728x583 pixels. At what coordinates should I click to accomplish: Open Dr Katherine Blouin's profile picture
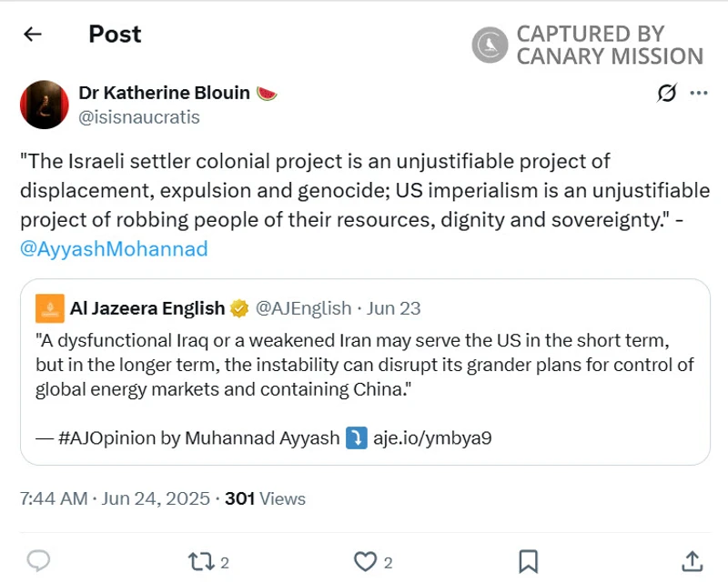[44, 104]
